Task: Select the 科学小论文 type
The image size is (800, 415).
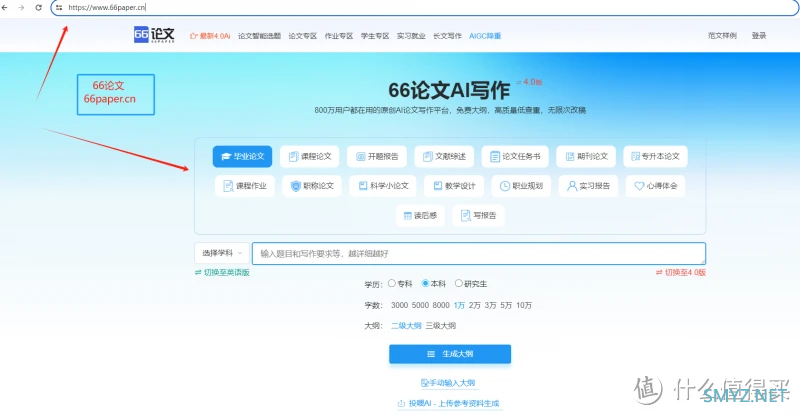Action: pos(383,186)
